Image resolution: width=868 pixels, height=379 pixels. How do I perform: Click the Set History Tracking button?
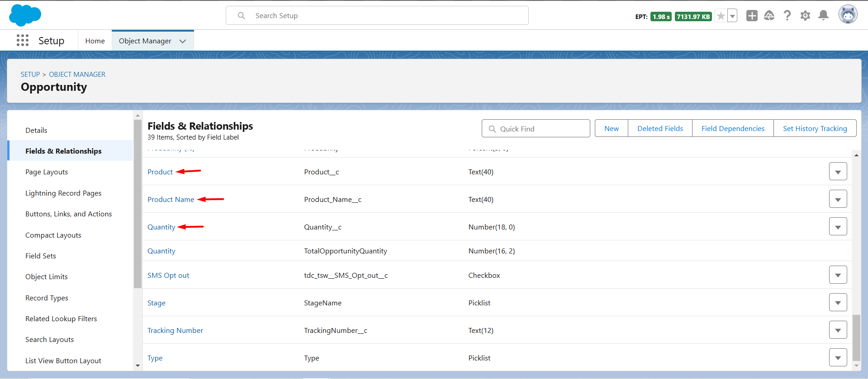click(815, 129)
